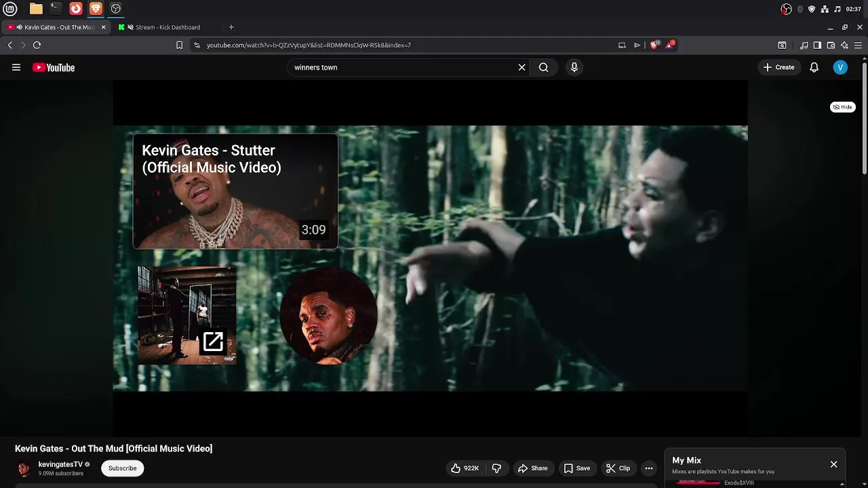Launch the Terminal from the taskbar
Viewport: 868px width, 488px height.
pos(56,9)
